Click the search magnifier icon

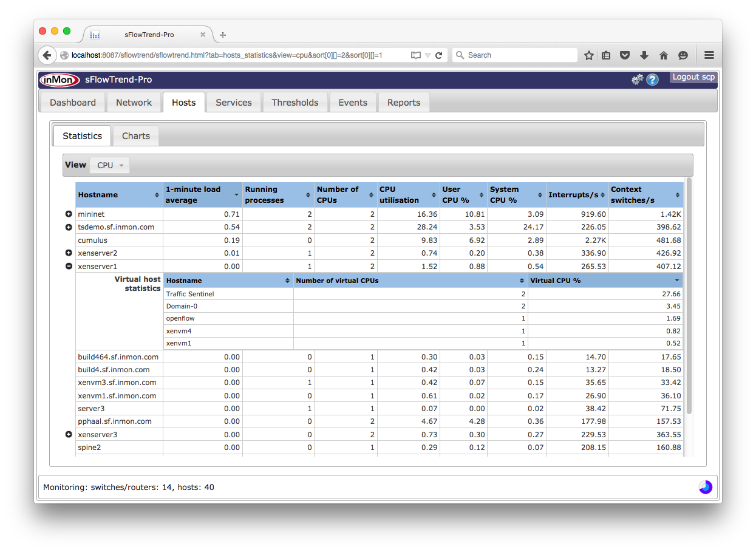(x=460, y=55)
